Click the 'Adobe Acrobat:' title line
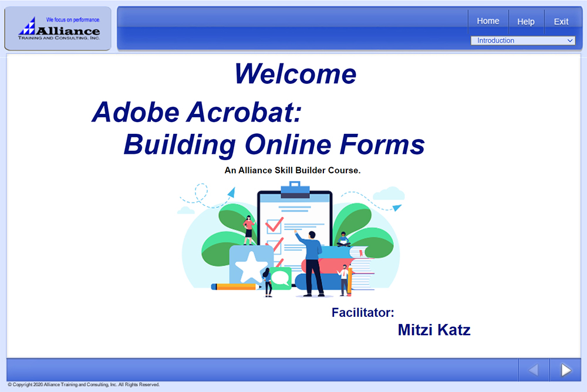Image resolution: width=587 pixels, height=392 pixels. click(x=196, y=112)
